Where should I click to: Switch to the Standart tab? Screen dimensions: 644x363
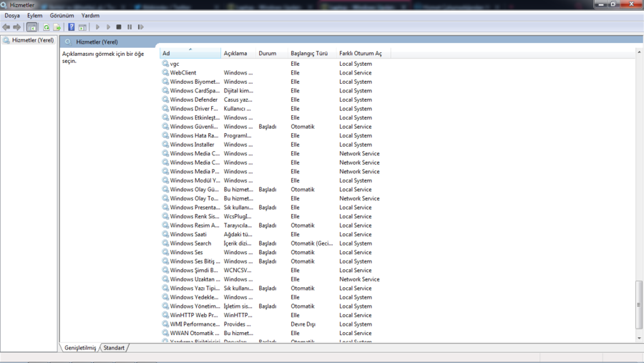pyautogui.click(x=114, y=348)
